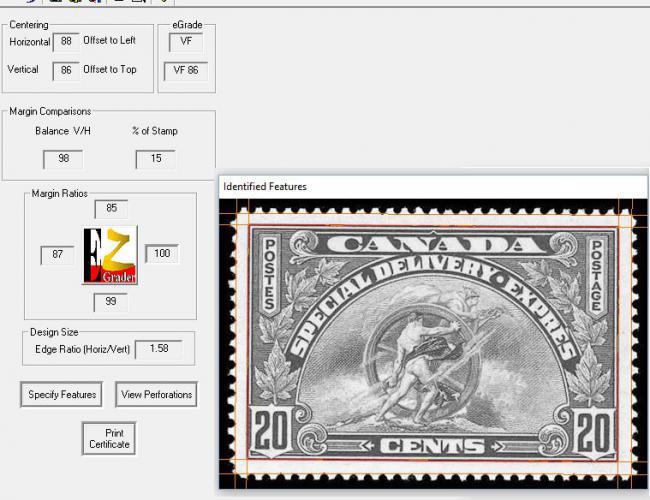The image size is (650, 500).
Task: Open the View Perforations window
Action: click(x=156, y=394)
